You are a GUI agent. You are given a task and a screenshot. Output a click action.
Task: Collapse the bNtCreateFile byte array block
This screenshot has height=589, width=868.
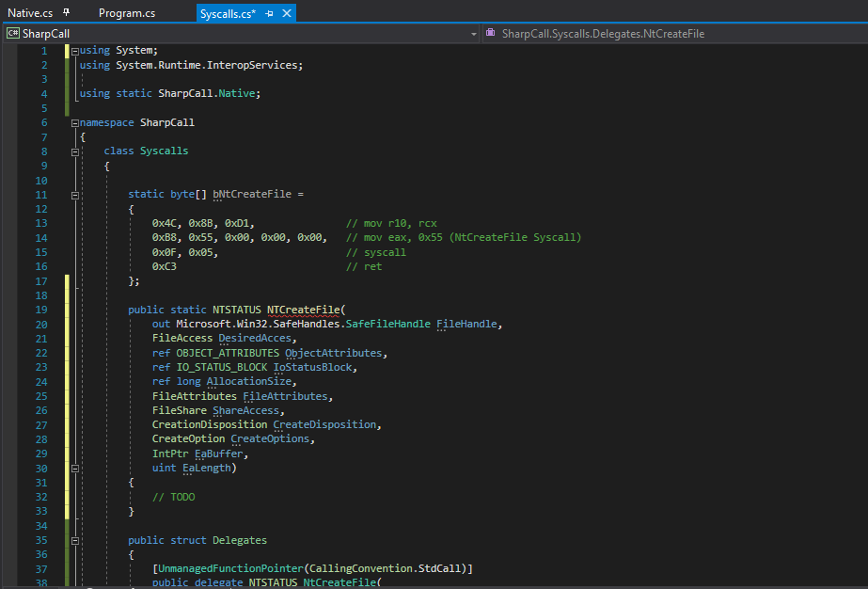[74, 195]
